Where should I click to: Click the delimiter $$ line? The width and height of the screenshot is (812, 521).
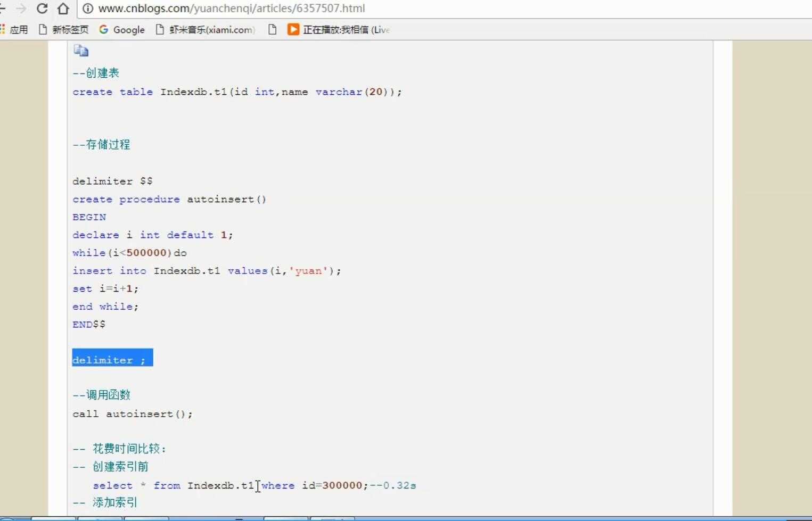tap(112, 181)
